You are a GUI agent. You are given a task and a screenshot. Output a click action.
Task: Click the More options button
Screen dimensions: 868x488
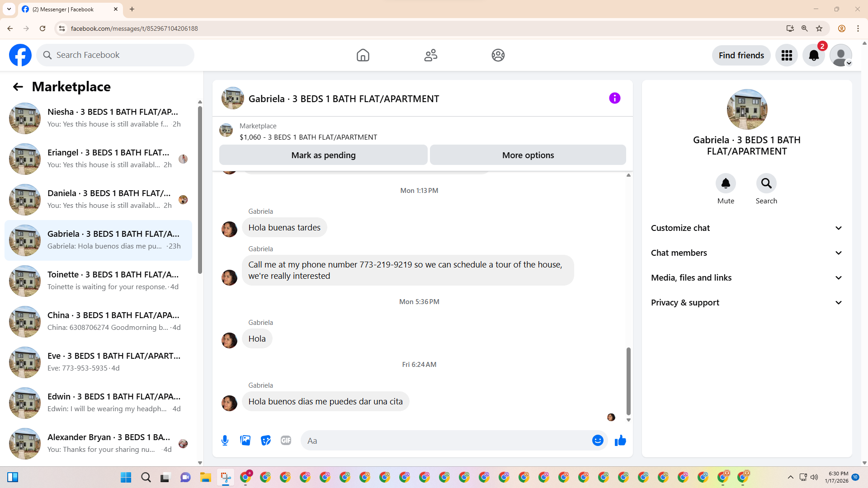pyautogui.click(x=528, y=155)
